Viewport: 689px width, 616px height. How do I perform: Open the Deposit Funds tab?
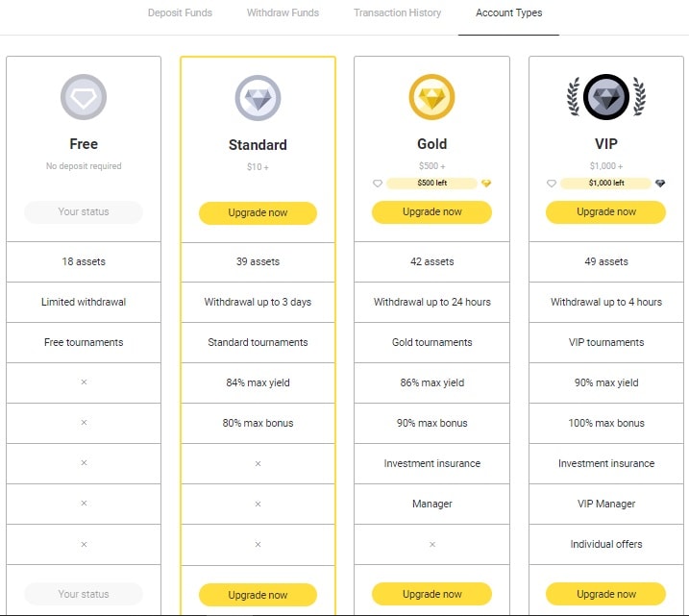[x=180, y=13]
